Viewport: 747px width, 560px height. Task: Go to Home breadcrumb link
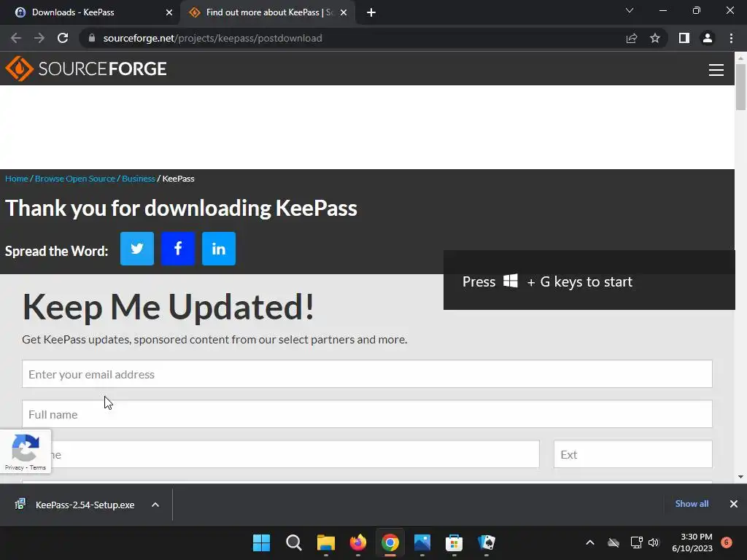pyautogui.click(x=17, y=179)
